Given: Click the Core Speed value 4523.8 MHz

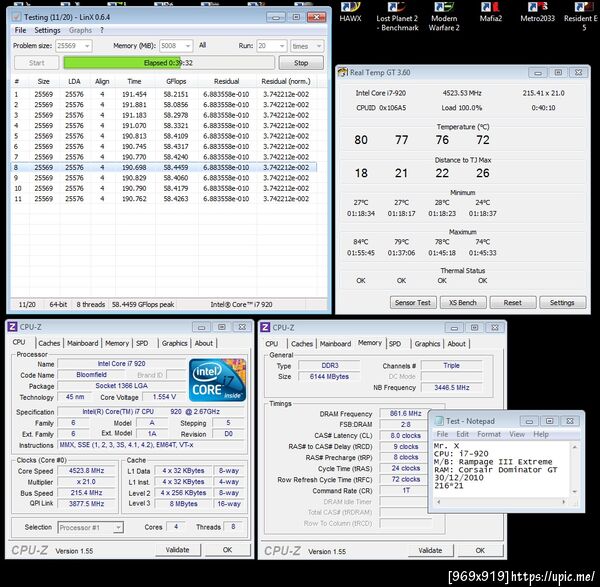Looking at the screenshot, I should (86, 471).
